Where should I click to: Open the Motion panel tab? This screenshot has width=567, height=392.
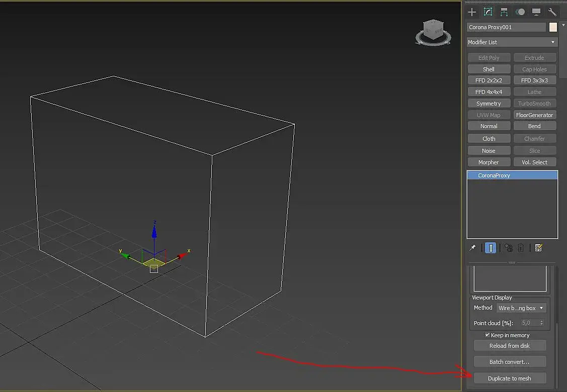click(520, 12)
